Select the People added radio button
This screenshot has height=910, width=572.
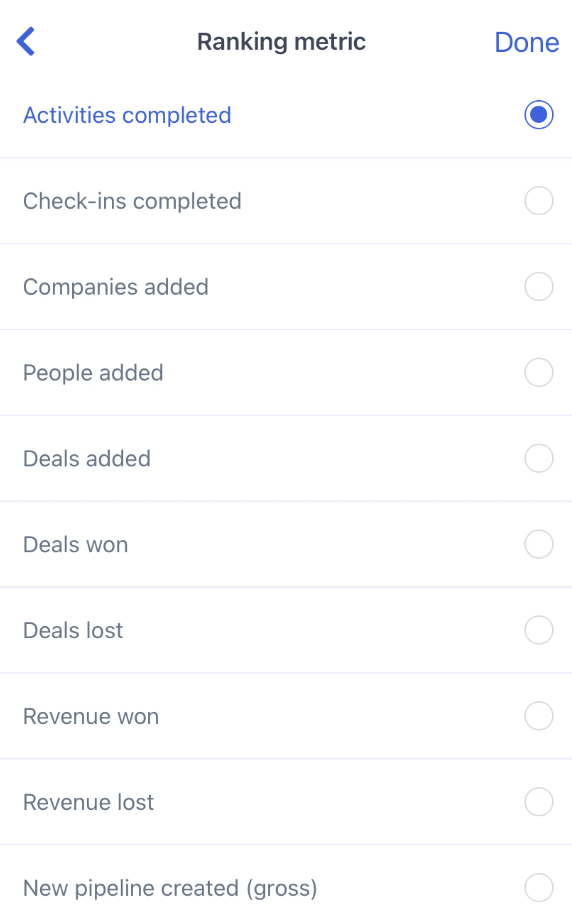click(x=538, y=373)
